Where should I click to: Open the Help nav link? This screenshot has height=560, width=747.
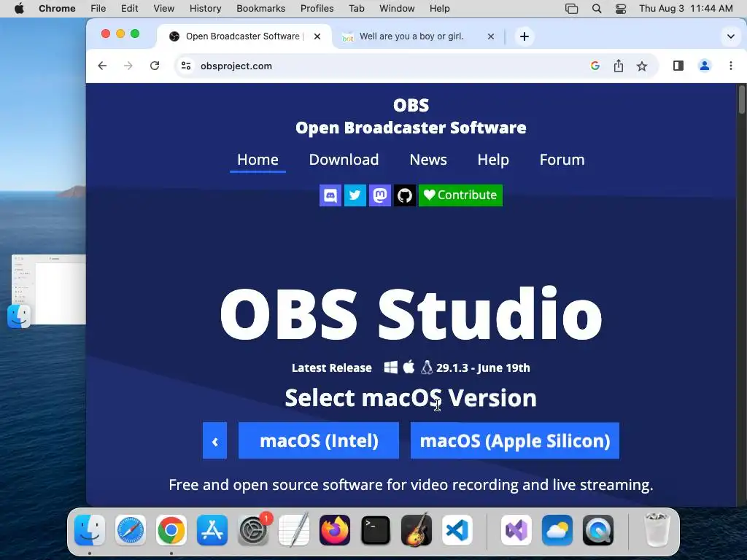493,160
